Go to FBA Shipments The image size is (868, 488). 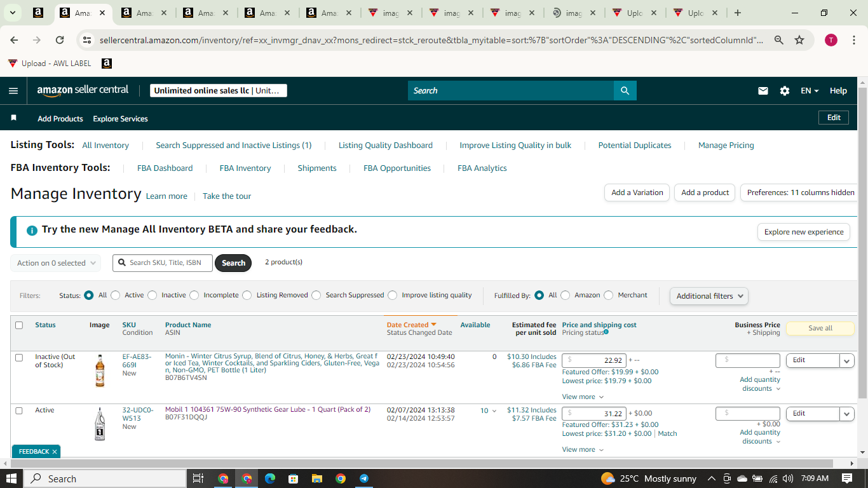pos(317,168)
